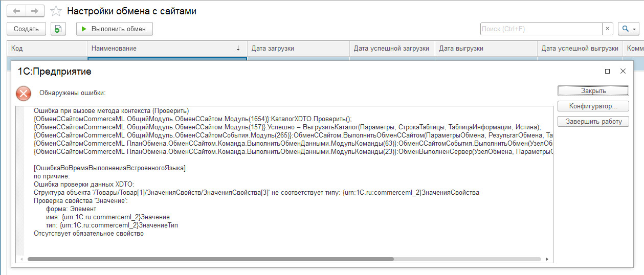Click left arrow of error text scrollbar

point(21,259)
